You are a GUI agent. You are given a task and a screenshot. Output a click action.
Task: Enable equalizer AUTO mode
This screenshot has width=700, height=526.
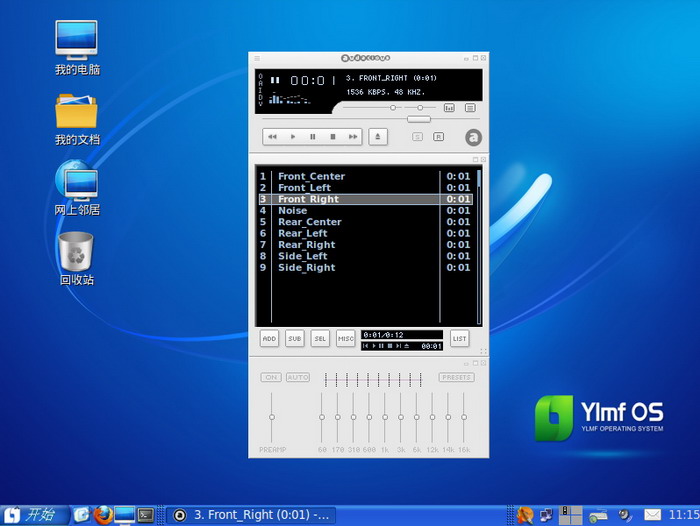298,378
